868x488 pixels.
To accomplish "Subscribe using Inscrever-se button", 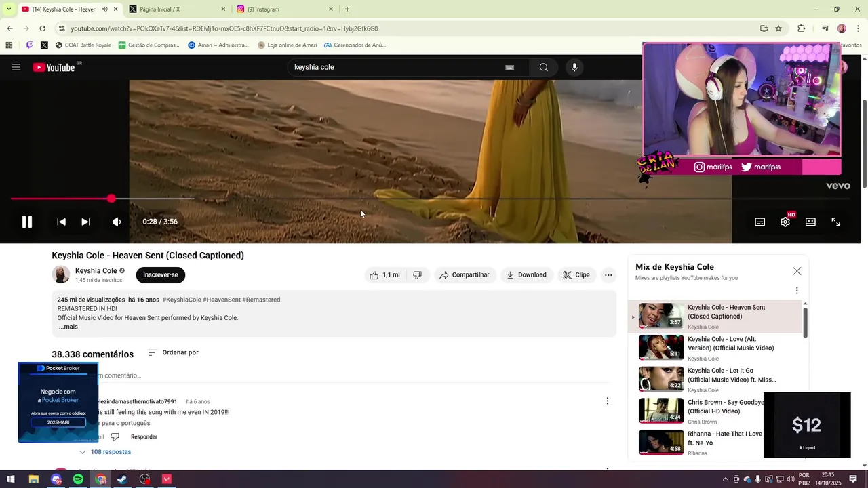I will pyautogui.click(x=161, y=275).
